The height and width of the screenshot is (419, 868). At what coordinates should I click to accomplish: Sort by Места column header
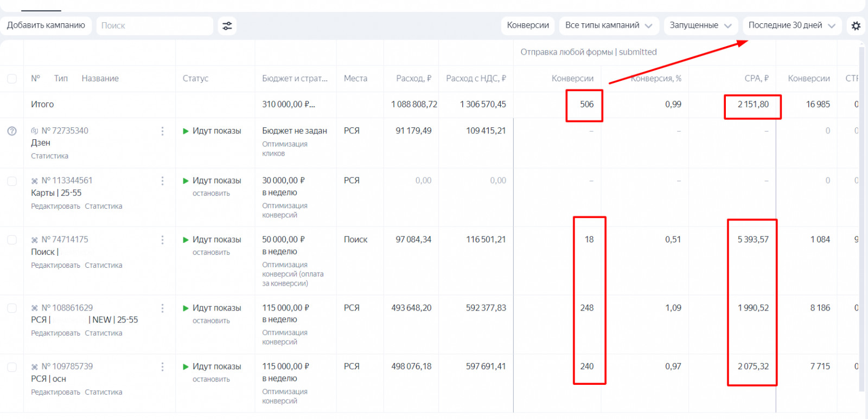355,79
